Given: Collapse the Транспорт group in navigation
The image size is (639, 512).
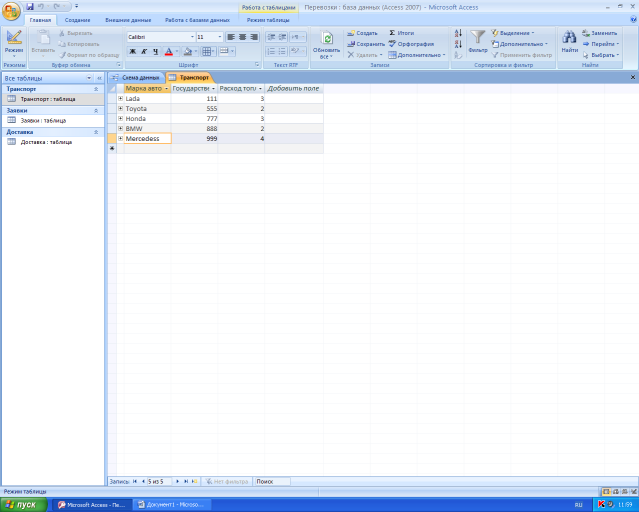Looking at the screenshot, I should pos(96,89).
